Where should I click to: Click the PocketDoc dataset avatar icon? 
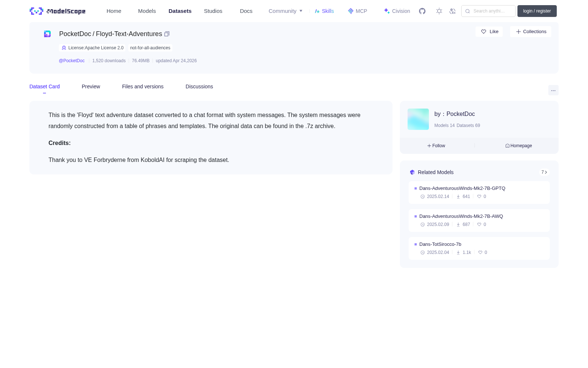tap(47, 34)
